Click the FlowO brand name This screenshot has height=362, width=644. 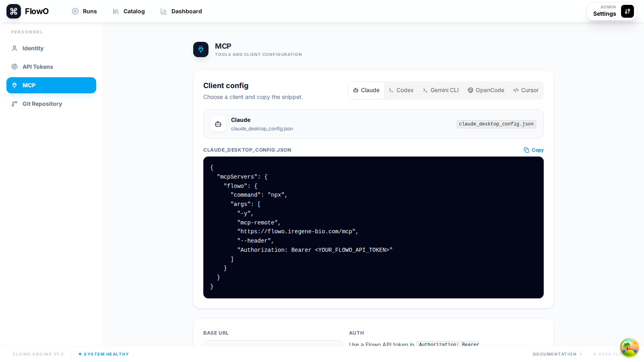coord(37,11)
